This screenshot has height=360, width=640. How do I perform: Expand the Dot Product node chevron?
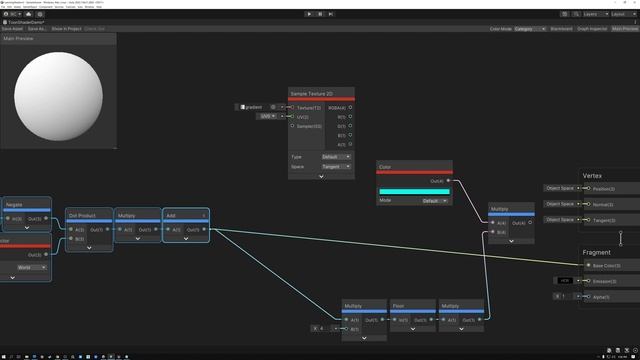89,247
